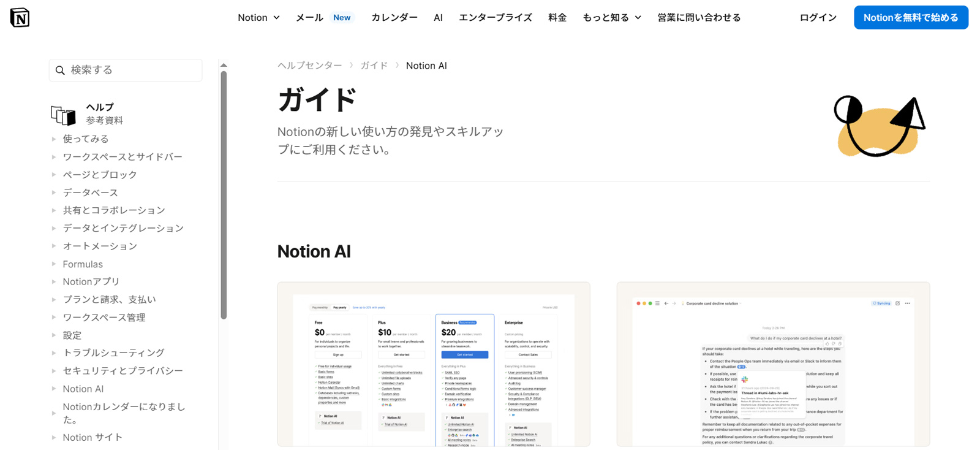Open カレンダー in the top navigation

(394, 18)
